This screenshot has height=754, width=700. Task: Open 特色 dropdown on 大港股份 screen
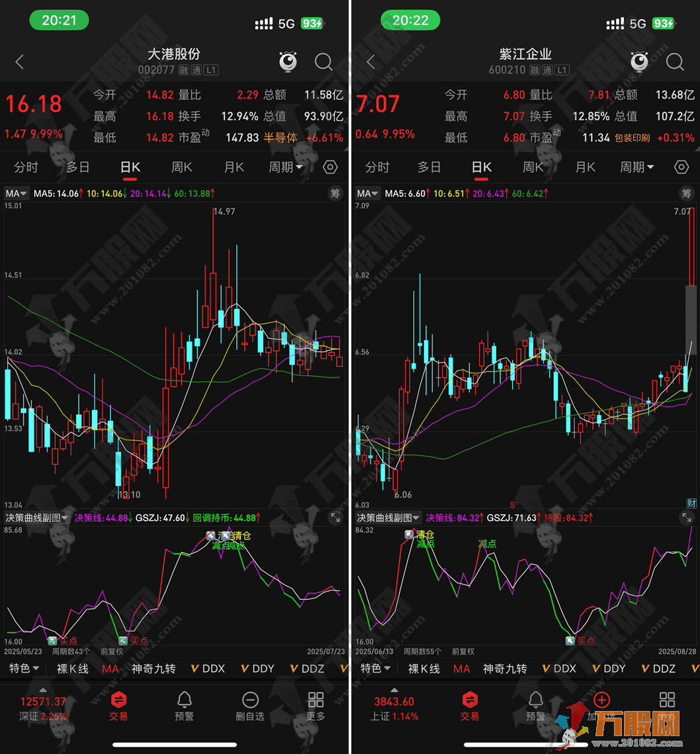pyautogui.click(x=24, y=669)
